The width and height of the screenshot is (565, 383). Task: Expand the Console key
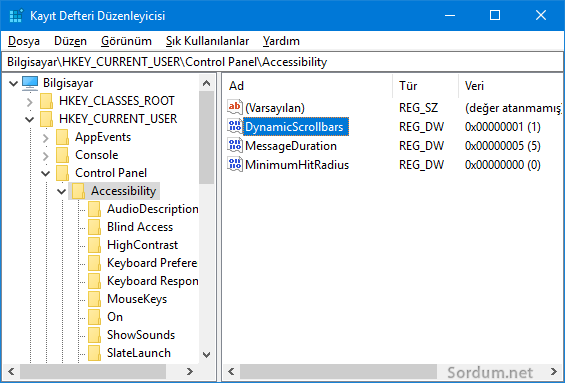[46, 156]
